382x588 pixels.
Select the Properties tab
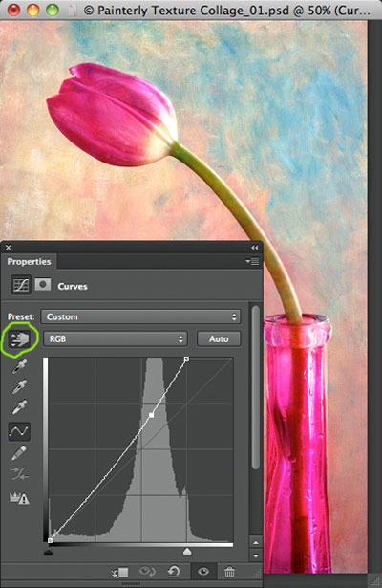point(30,262)
